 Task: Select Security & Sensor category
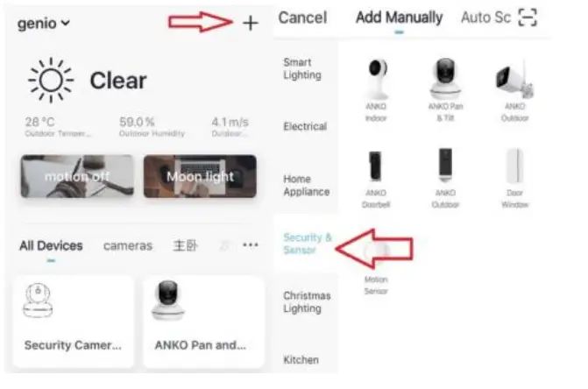(x=307, y=244)
